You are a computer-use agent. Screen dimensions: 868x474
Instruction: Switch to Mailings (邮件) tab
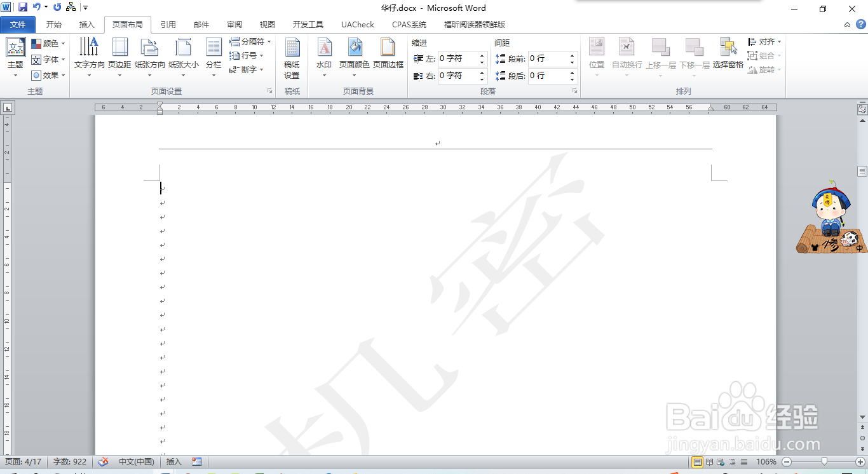click(x=201, y=25)
